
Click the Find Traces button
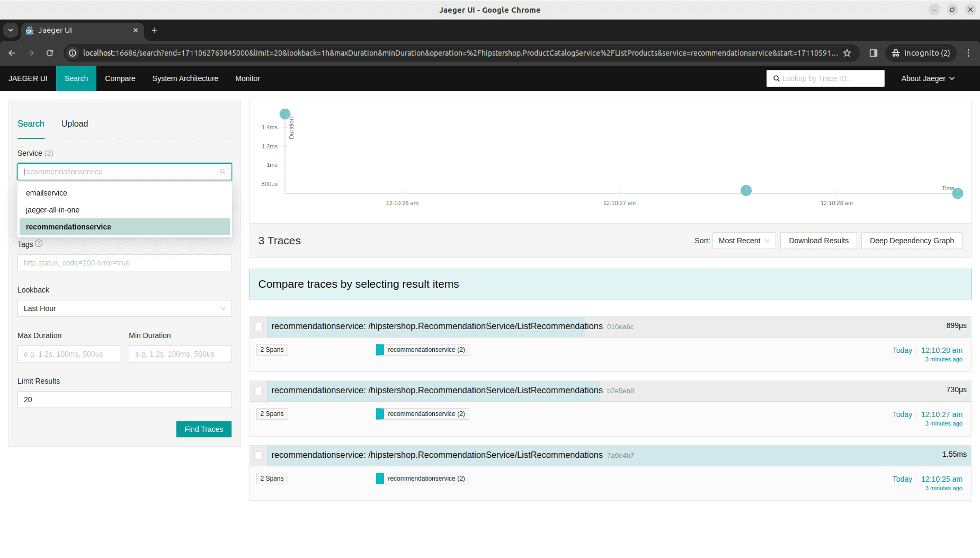[x=203, y=429]
